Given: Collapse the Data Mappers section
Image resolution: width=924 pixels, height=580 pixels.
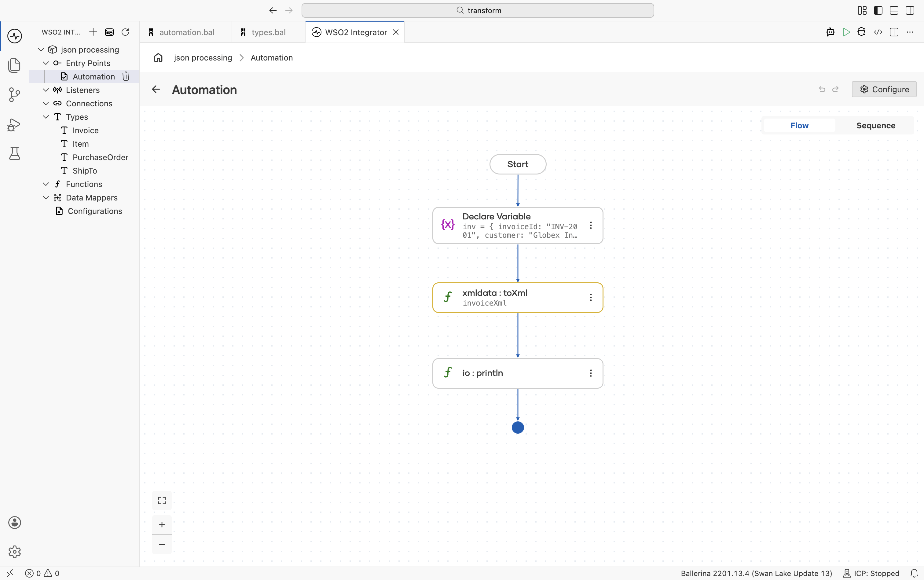Looking at the screenshot, I should tap(46, 197).
